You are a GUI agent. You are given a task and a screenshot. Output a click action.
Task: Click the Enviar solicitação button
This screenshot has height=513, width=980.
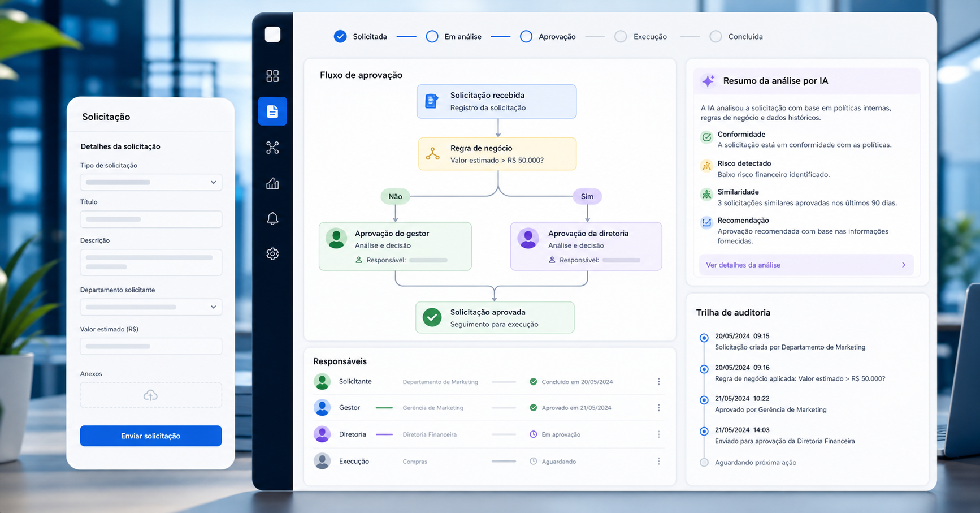coord(151,436)
